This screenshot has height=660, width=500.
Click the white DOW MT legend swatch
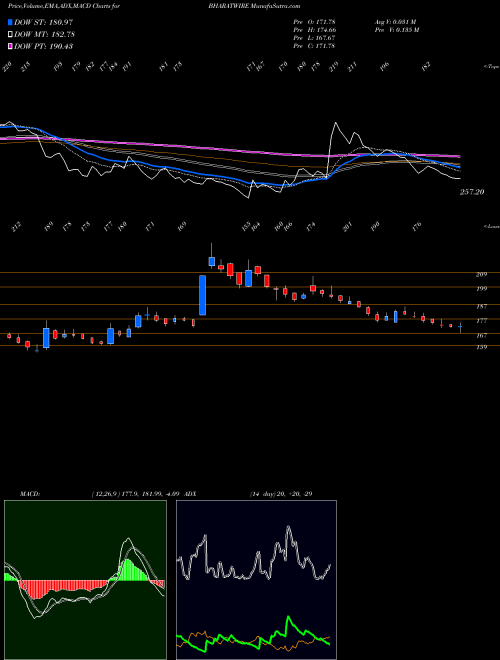(x=11, y=35)
